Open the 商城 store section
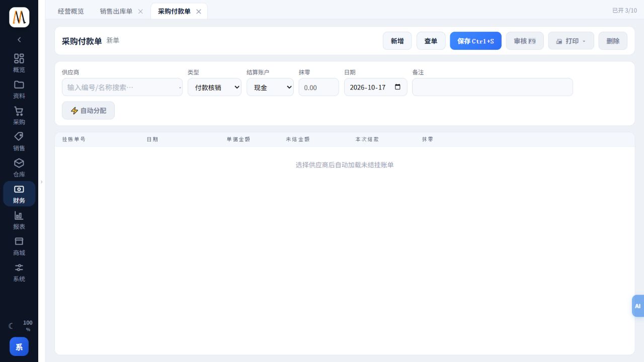644x362 pixels. tap(19, 246)
